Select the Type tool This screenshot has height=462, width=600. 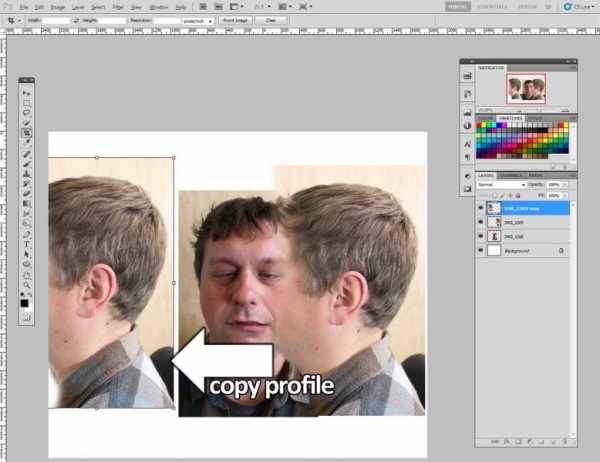click(26, 245)
